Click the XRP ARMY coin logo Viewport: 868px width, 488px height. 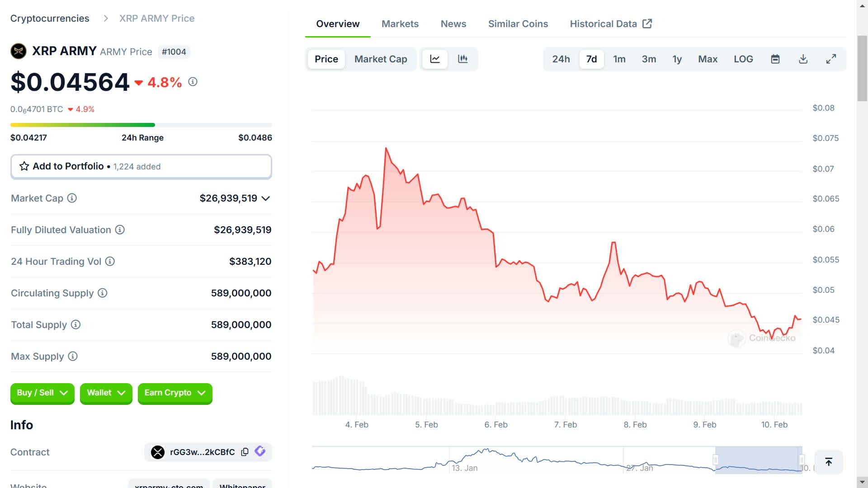tap(19, 51)
